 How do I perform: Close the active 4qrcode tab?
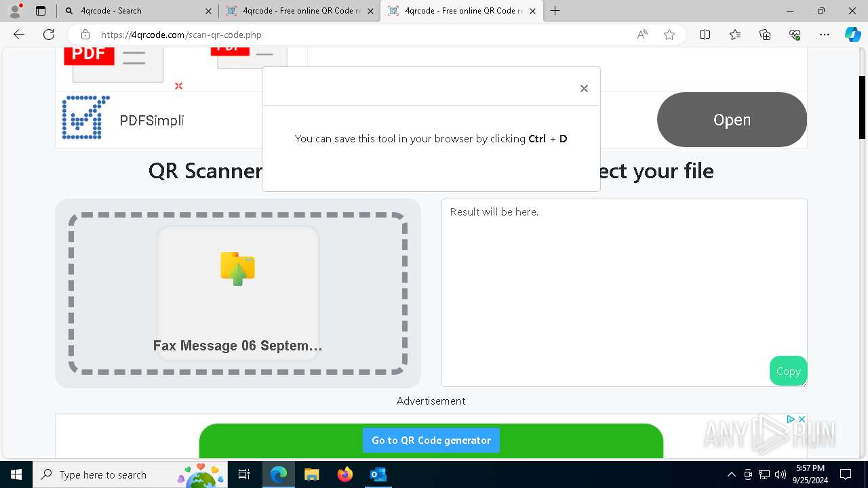(x=532, y=11)
